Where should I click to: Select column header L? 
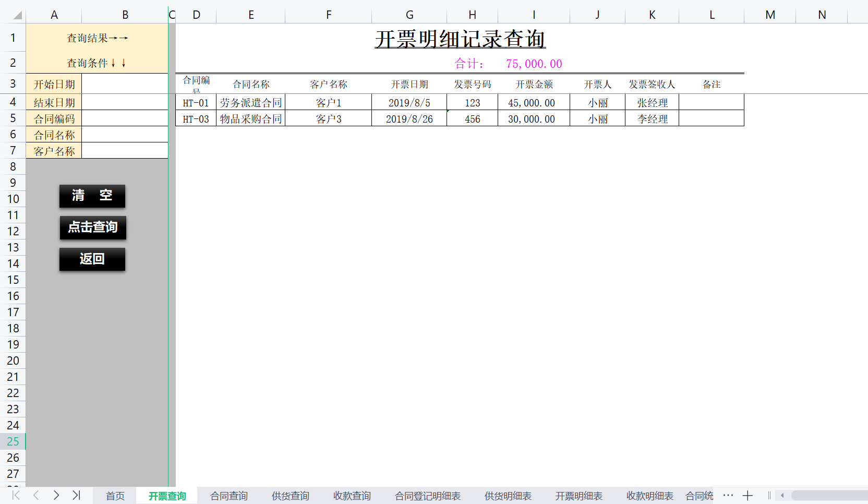tap(712, 15)
